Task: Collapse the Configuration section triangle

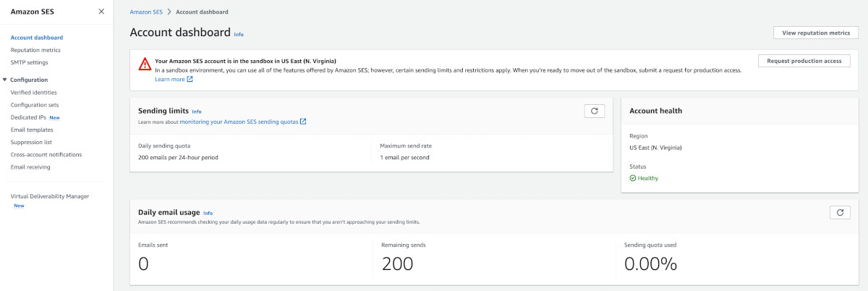Action: 5,80
